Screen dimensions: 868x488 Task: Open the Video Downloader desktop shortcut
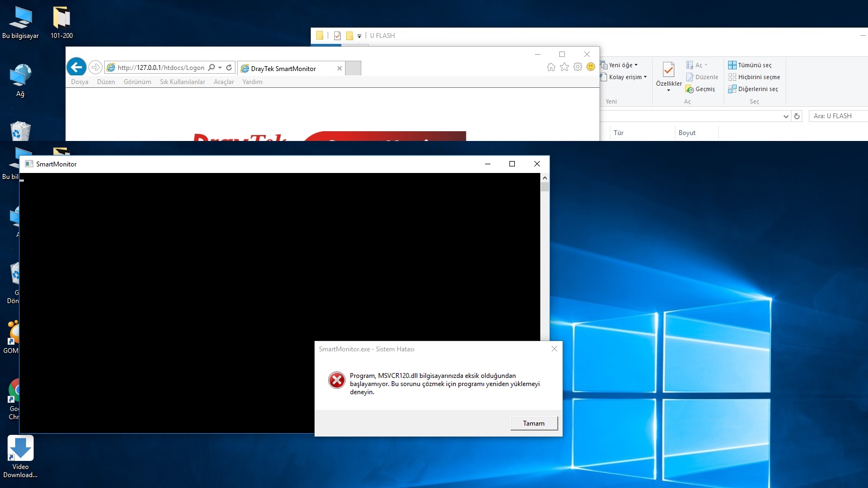21,456
